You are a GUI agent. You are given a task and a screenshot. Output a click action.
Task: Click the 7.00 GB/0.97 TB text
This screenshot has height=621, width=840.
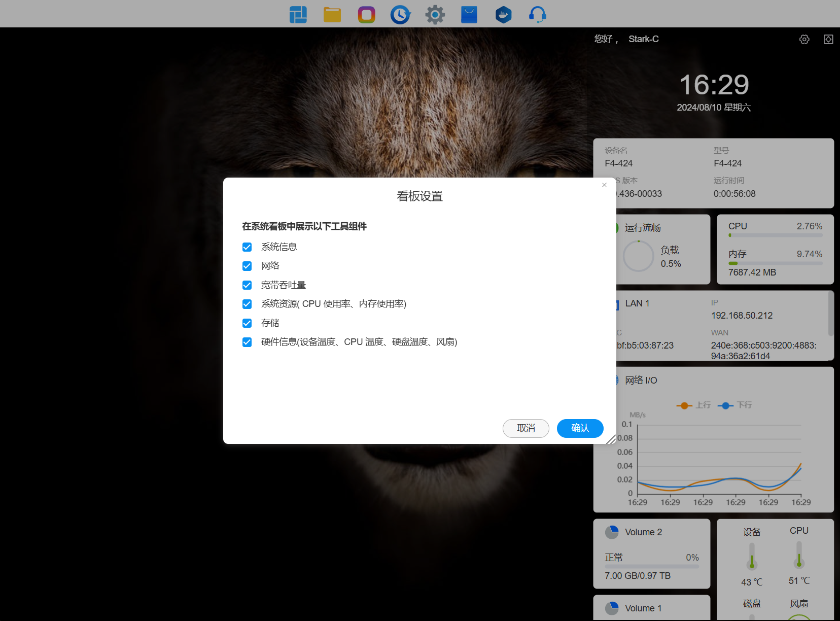click(638, 576)
